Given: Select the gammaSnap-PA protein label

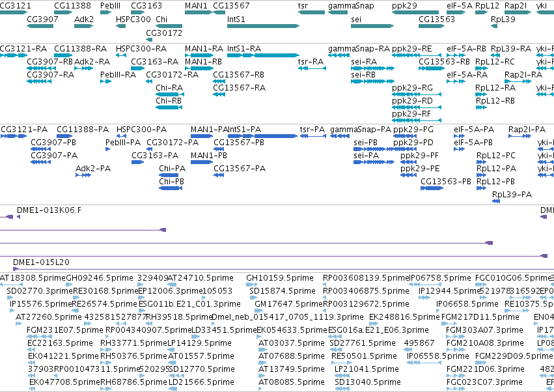Looking at the screenshot, I should [361, 130].
